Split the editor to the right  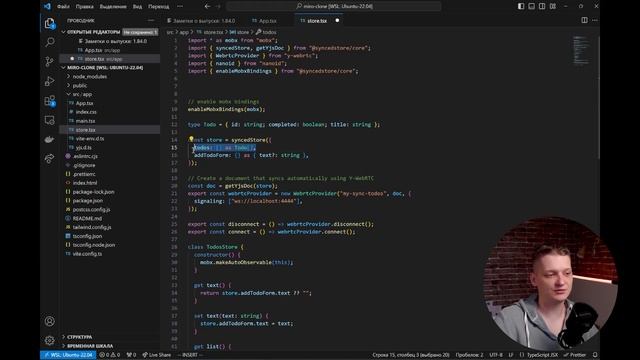tap(584, 20)
